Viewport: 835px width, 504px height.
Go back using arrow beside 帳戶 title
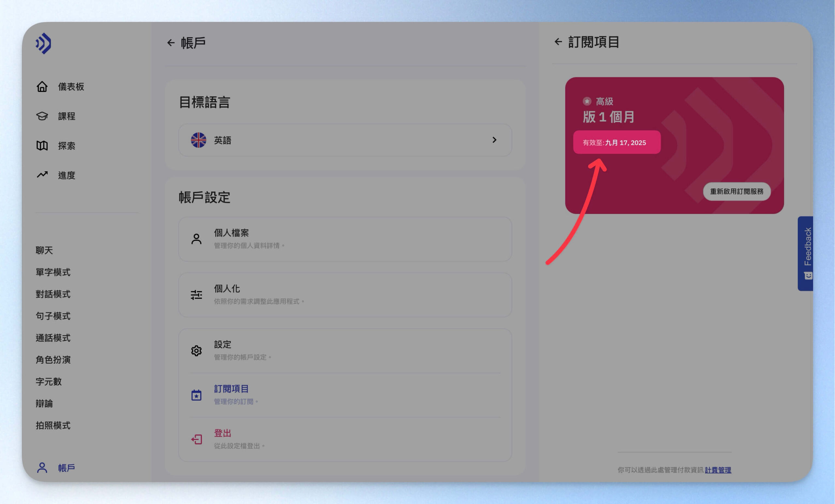click(x=171, y=43)
